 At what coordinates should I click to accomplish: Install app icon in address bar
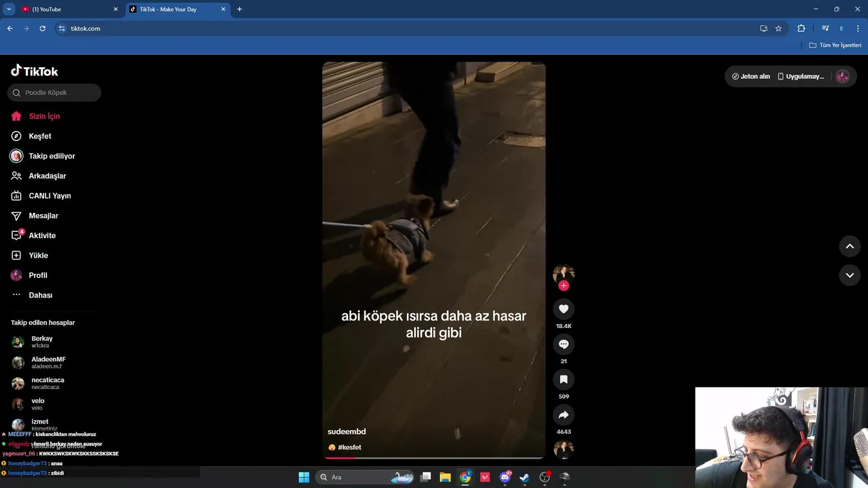(x=764, y=28)
